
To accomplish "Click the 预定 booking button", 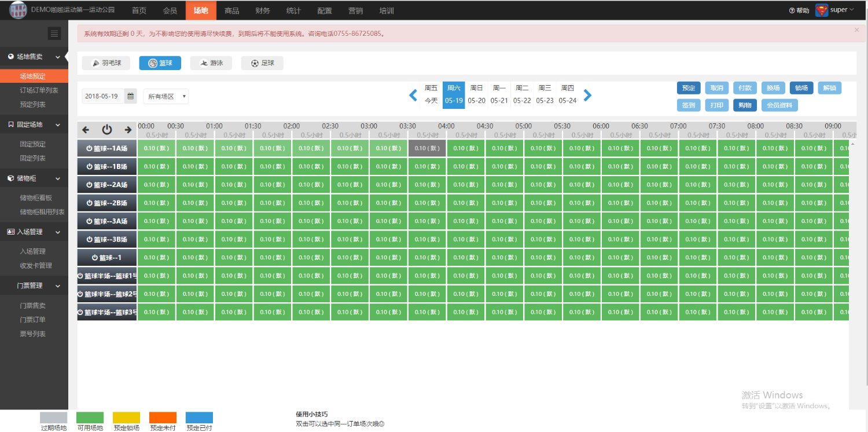I will [689, 88].
